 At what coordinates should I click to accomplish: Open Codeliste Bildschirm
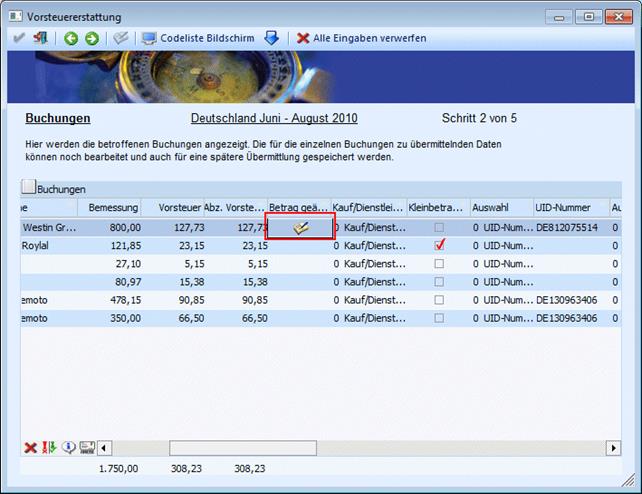[198, 38]
